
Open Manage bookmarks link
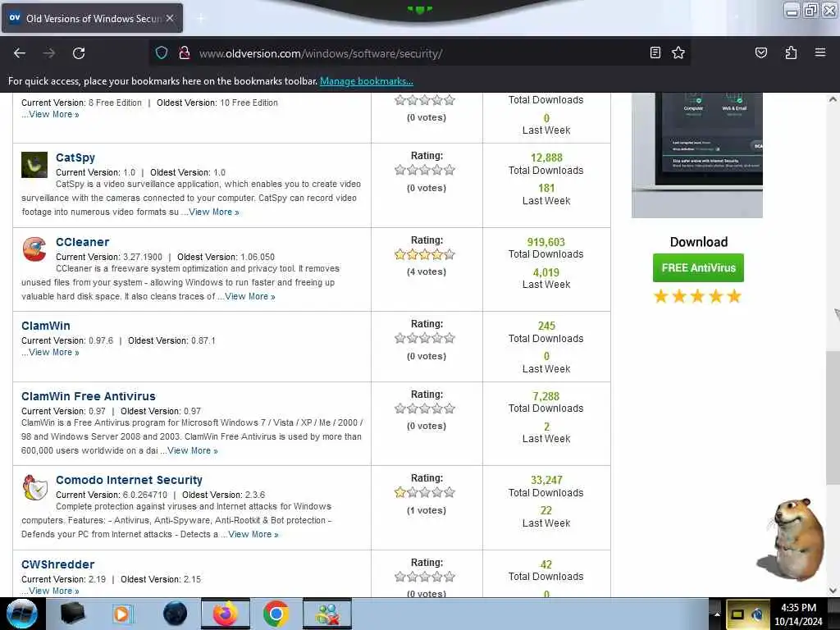tap(367, 81)
